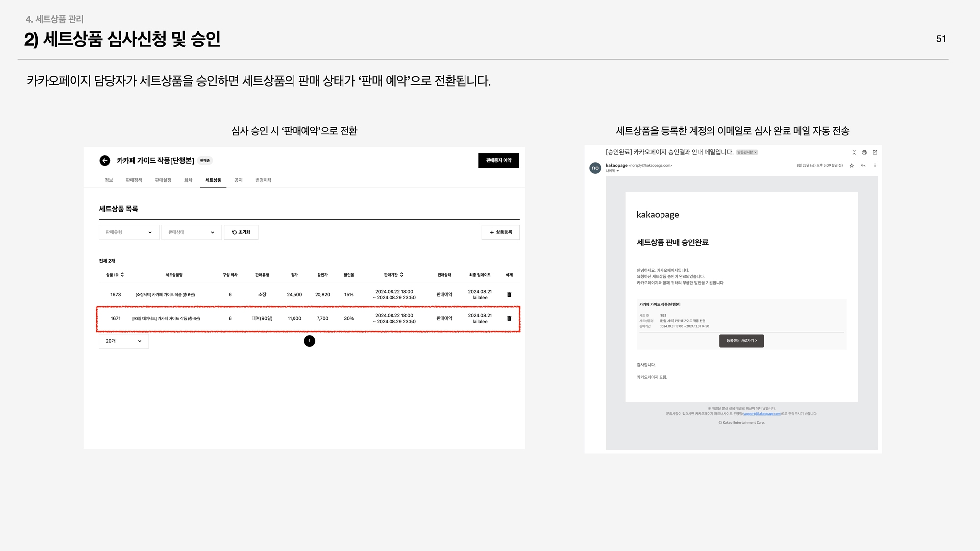Remove the 받은편지함 label from the email
980x551 pixels.
pos(755,152)
